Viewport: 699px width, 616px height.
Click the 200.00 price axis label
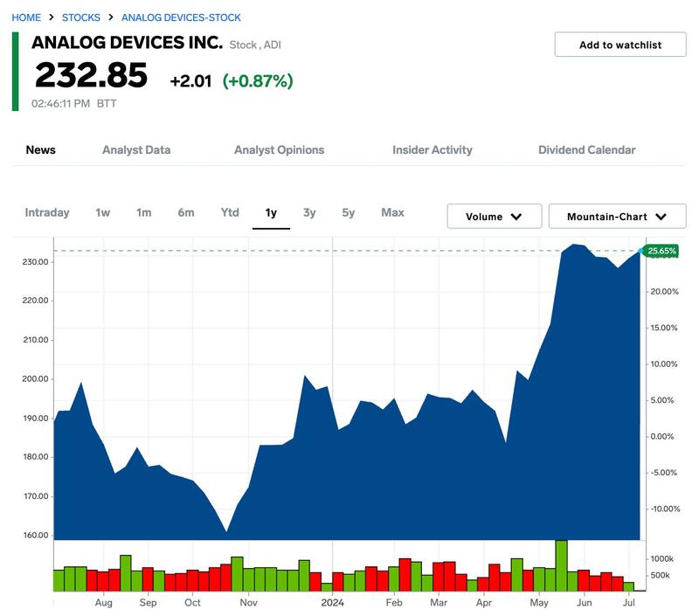click(x=35, y=379)
